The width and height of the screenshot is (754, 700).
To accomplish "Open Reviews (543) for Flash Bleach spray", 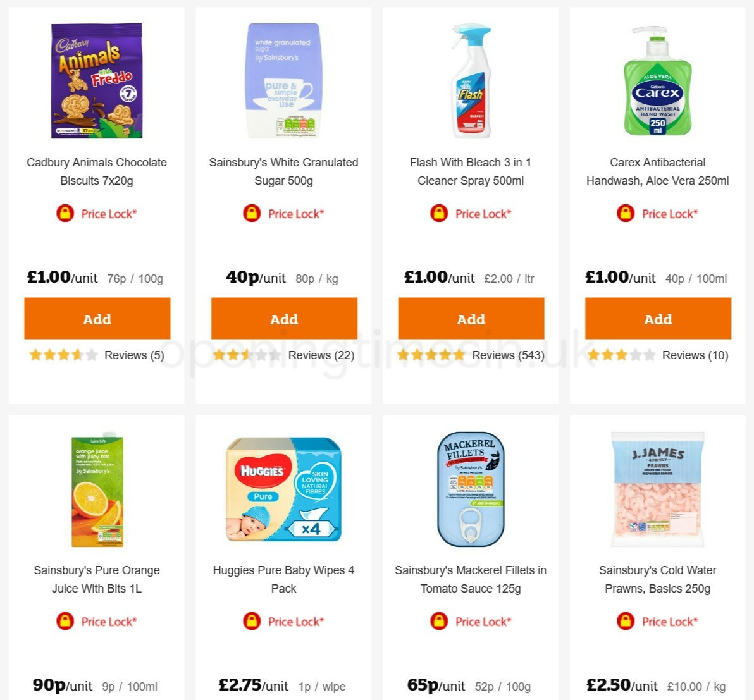I will click(508, 355).
